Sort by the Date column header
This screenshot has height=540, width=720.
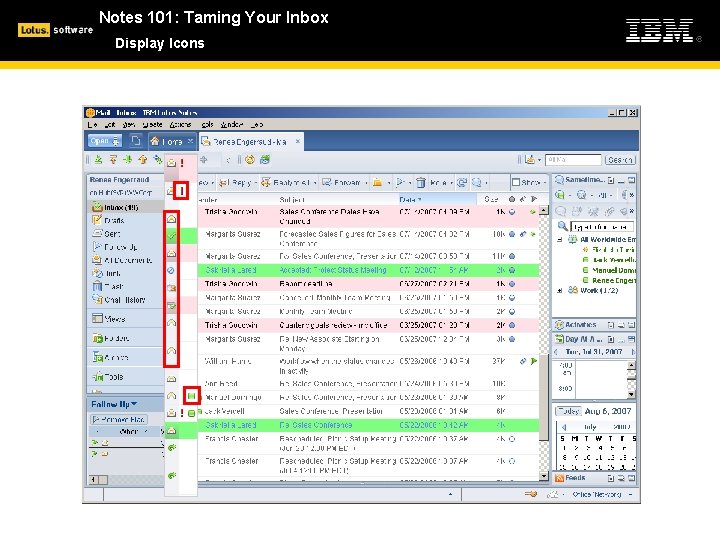409,200
